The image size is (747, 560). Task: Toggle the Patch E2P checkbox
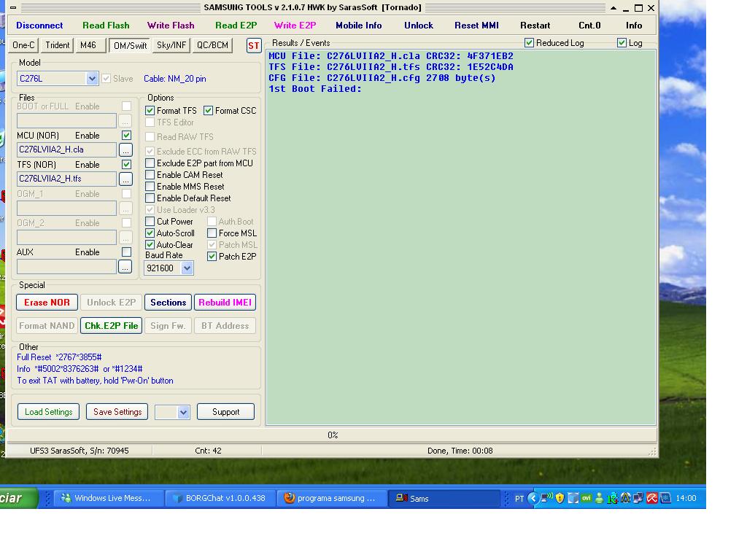tap(212, 257)
